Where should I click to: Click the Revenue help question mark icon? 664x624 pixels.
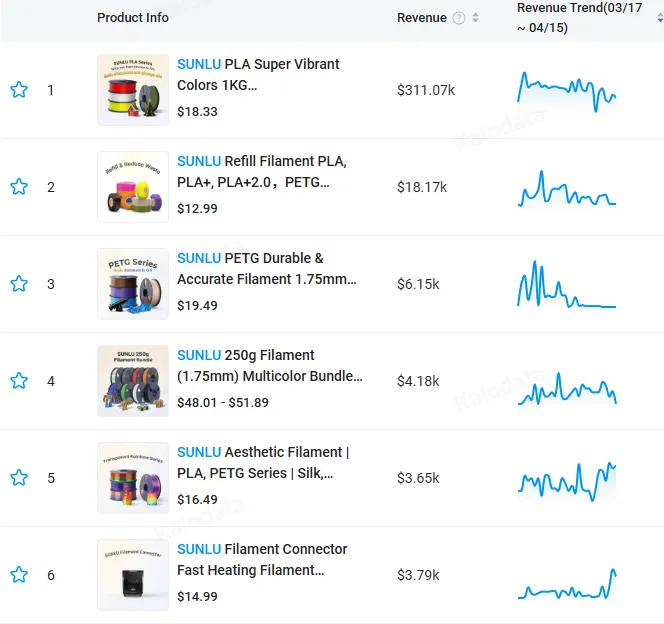[x=459, y=18]
